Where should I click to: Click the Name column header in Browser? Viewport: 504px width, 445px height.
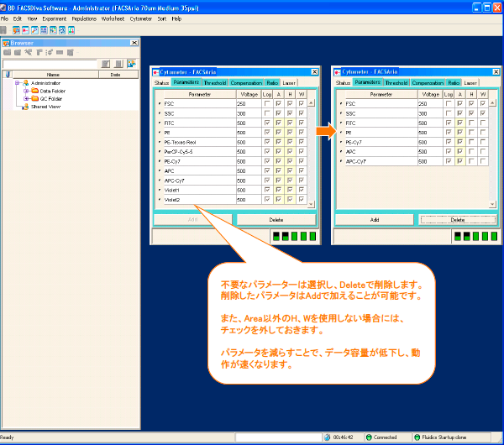click(x=56, y=75)
